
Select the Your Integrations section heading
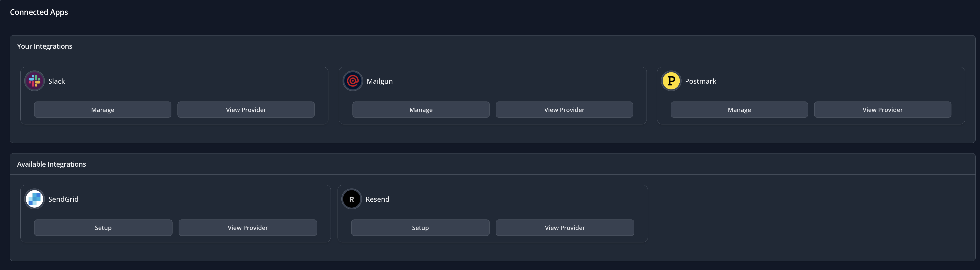[45, 46]
